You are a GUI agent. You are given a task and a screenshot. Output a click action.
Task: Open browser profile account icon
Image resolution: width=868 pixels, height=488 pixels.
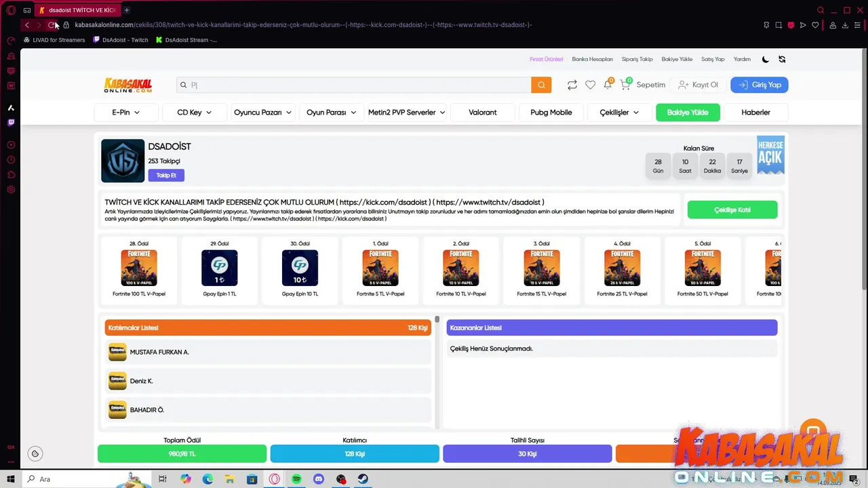833,25
